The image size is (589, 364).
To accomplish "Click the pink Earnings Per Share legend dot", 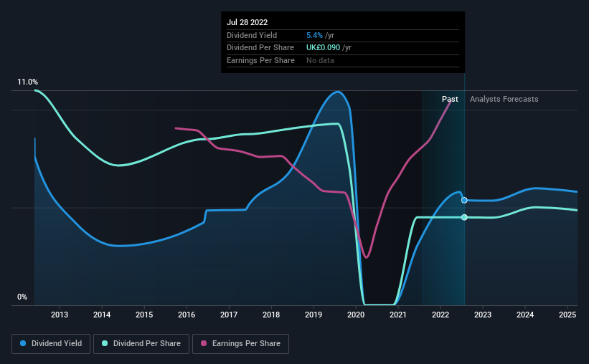I will (204, 343).
